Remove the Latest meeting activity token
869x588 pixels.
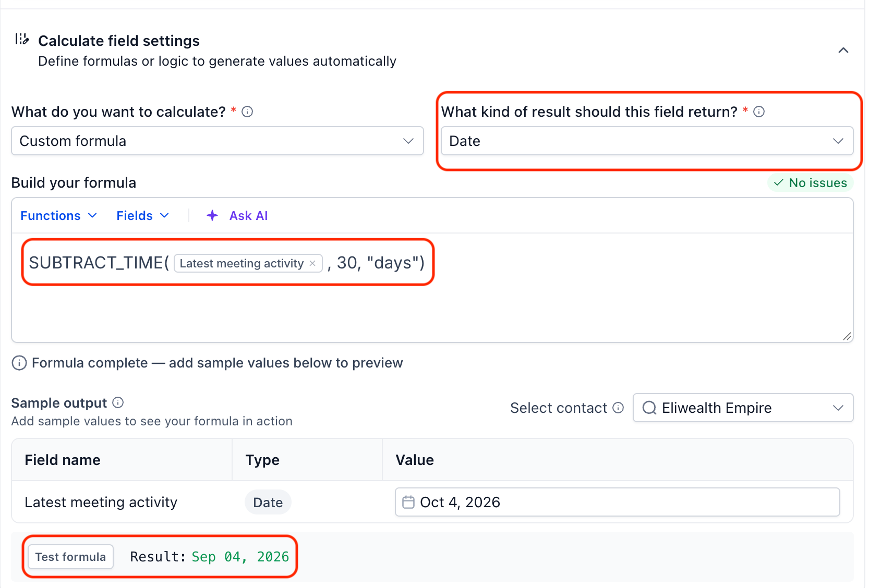(x=312, y=263)
